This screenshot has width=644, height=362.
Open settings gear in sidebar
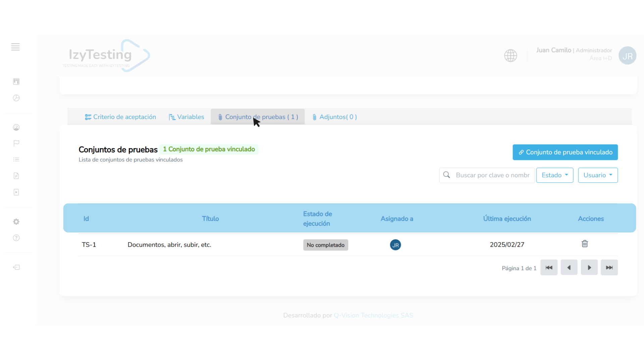(x=16, y=222)
